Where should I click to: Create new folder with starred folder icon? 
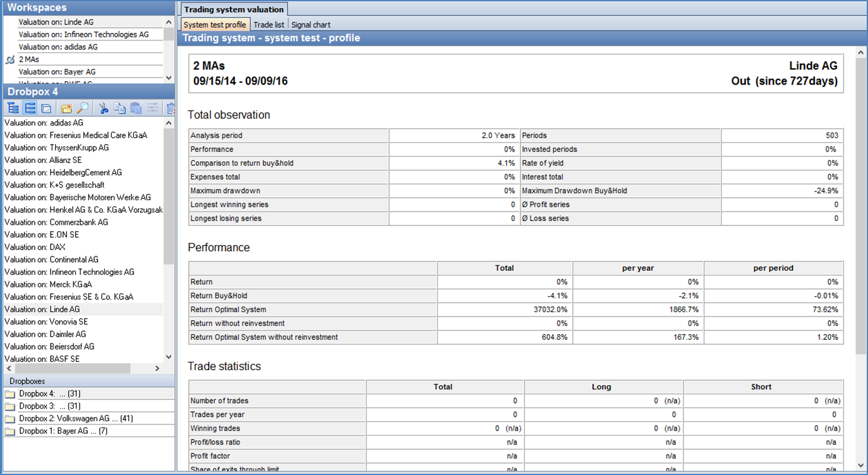66,109
